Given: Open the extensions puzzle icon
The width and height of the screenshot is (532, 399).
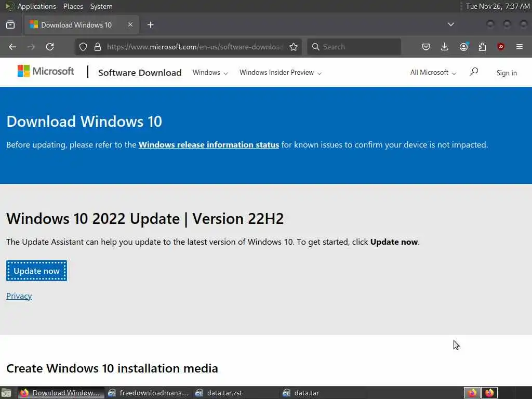Looking at the screenshot, I should (x=482, y=47).
